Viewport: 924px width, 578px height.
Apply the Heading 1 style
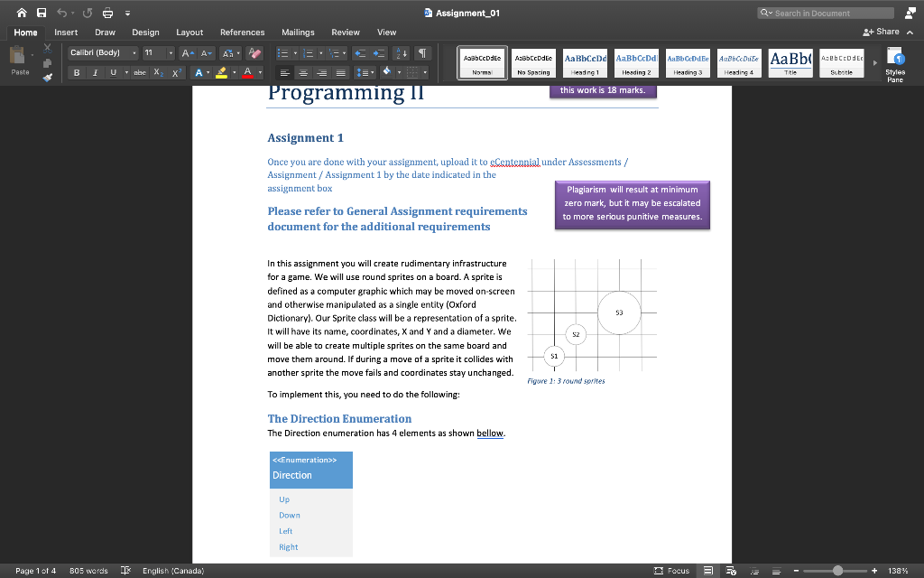point(585,63)
